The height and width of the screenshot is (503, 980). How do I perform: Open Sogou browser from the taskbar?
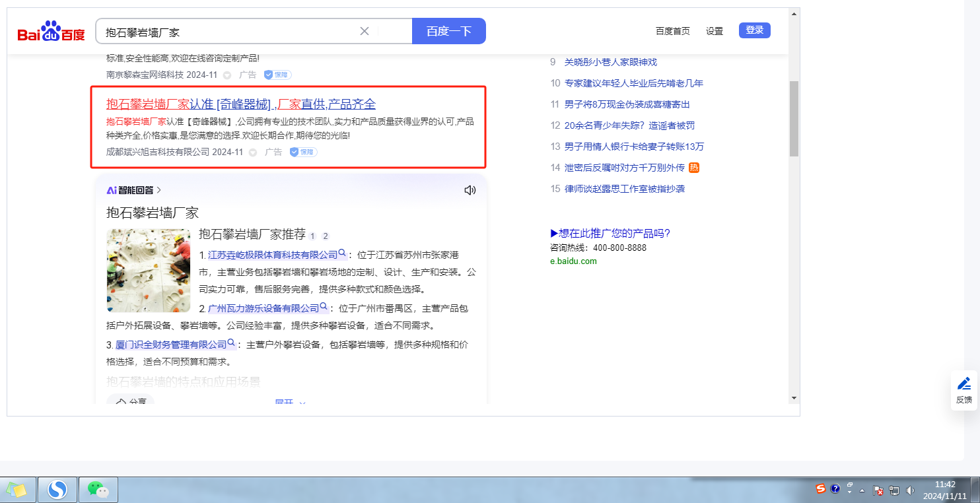(x=57, y=490)
